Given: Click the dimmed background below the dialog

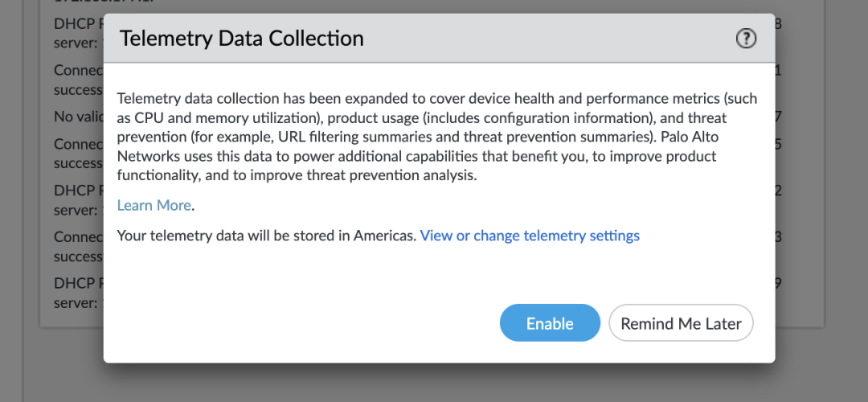Looking at the screenshot, I should [x=434, y=383].
